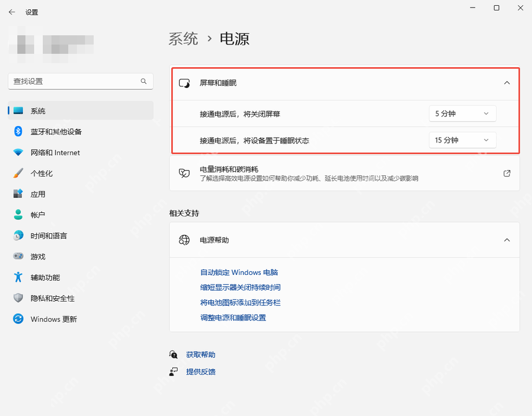Click the 时间和语言 globe clock icon
Screen dimensions: 532x416
tap(18, 235)
